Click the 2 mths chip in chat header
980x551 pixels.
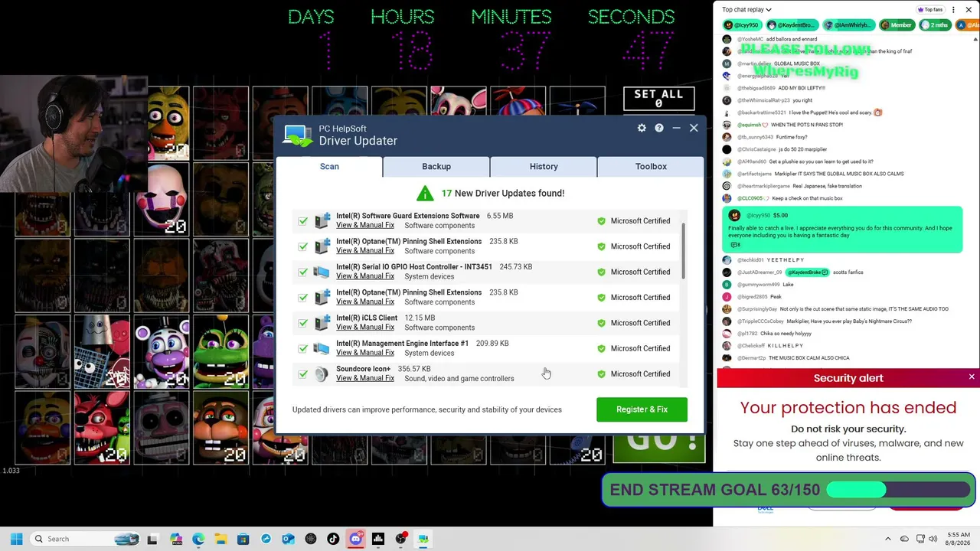coord(936,25)
